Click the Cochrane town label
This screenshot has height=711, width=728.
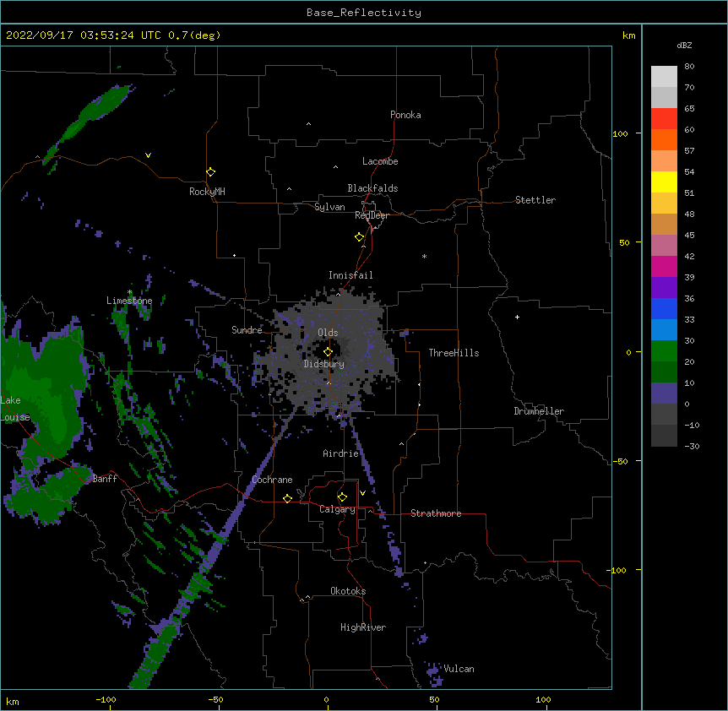pyautogui.click(x=272, y=480)
